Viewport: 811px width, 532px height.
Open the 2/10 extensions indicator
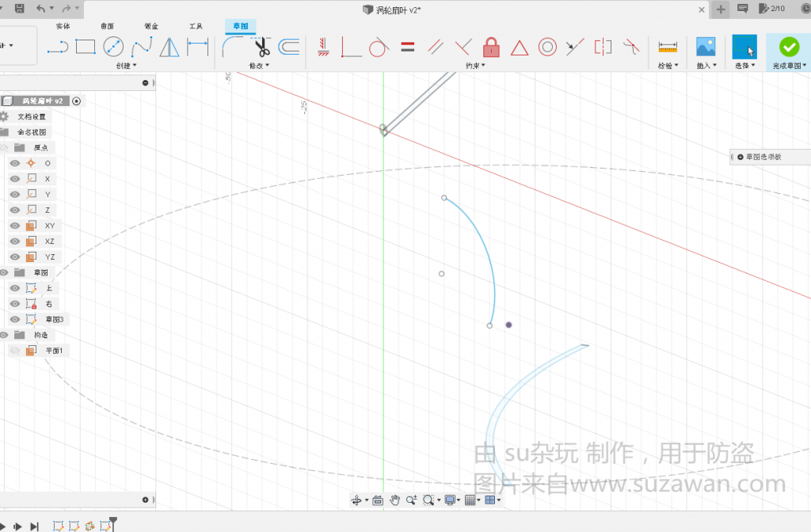(x=771, y=8)
